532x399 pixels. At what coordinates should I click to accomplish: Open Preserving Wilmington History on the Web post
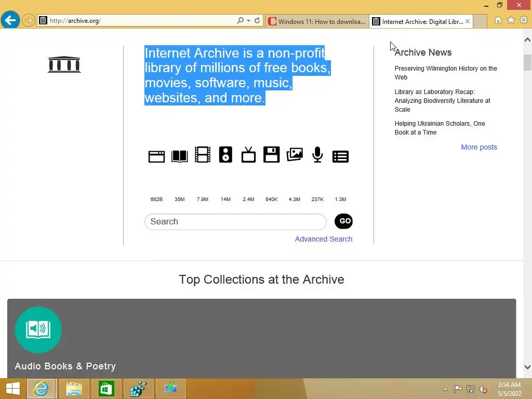point(445,73)
